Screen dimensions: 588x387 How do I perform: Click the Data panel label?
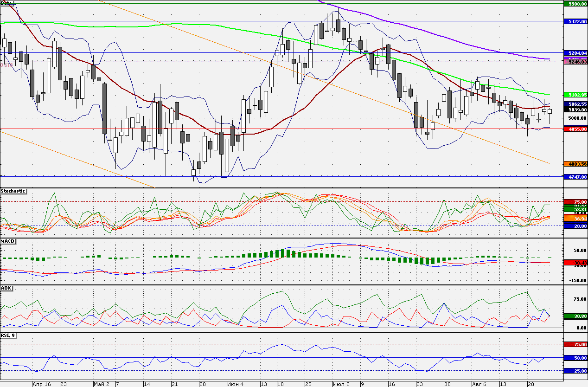tap(7, 3)
